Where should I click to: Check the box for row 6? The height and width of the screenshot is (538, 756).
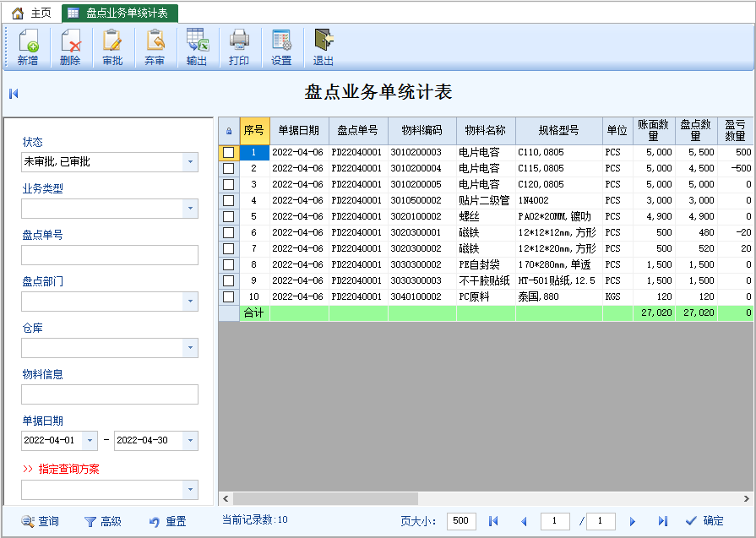pyautogui.click(x=229, y=232)
